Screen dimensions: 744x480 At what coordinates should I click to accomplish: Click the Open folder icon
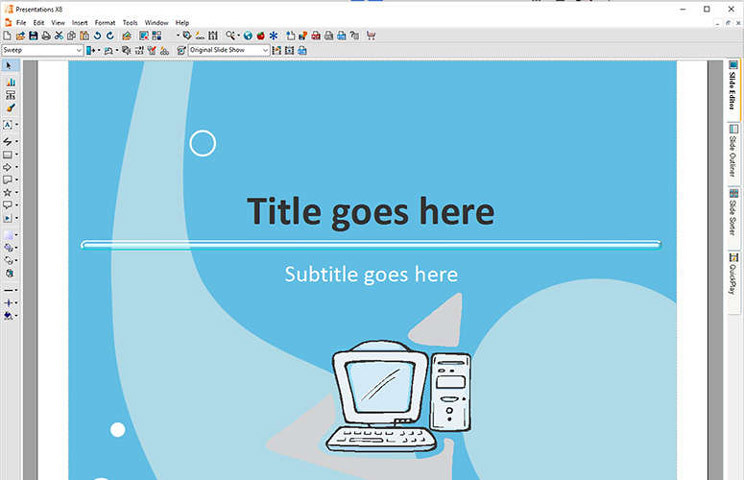(x=20, y=36)
